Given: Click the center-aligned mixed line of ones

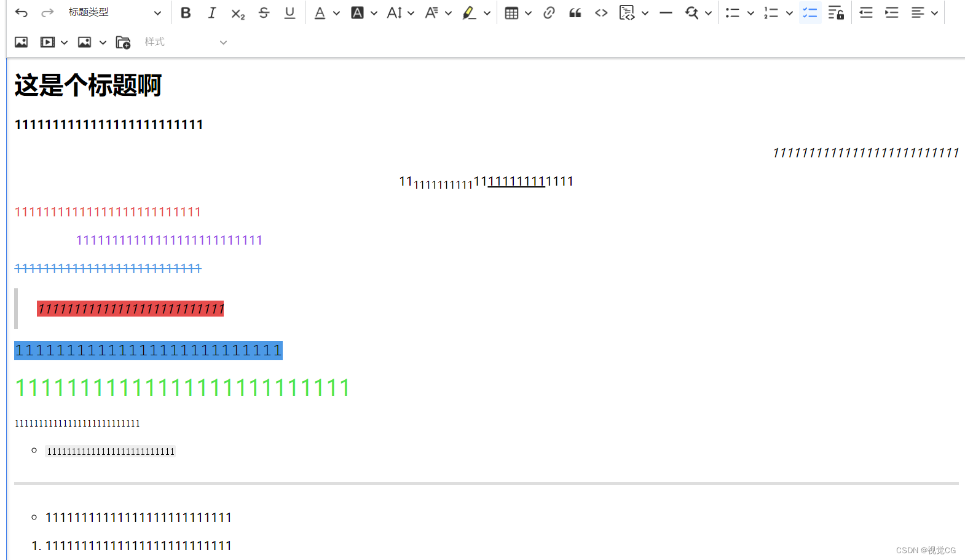Looking at the screenshot, I should [x=486, y=182].
